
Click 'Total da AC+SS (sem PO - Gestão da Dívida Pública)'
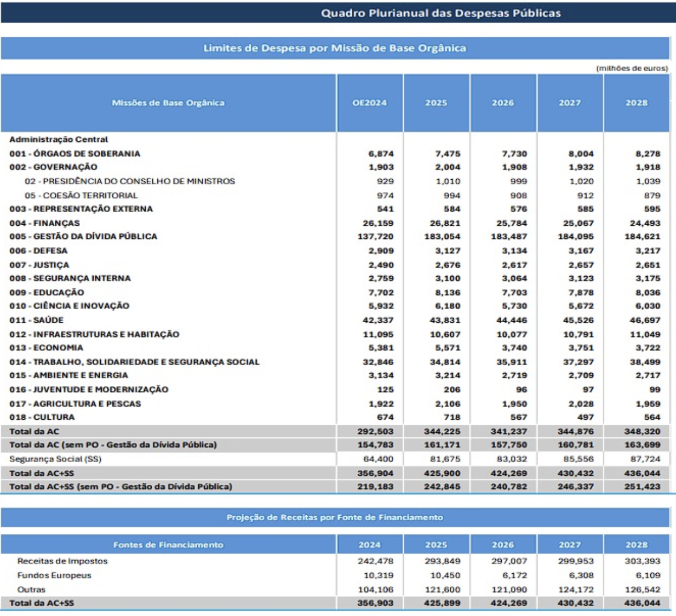click(x=121, y=487)
